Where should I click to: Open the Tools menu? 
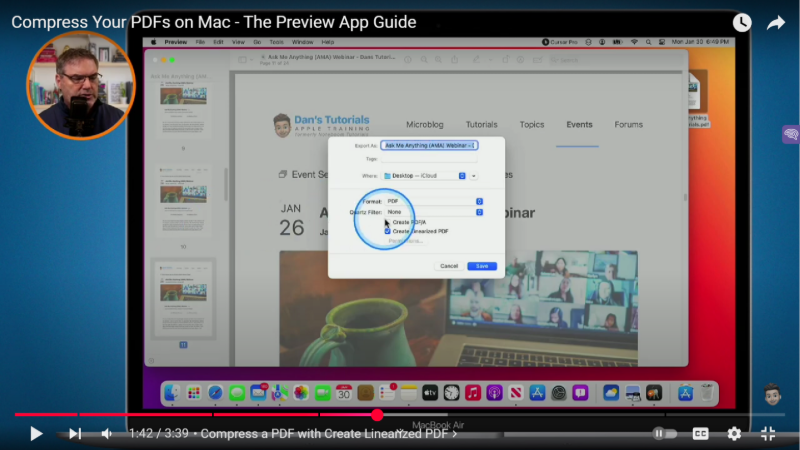point(276,42)
